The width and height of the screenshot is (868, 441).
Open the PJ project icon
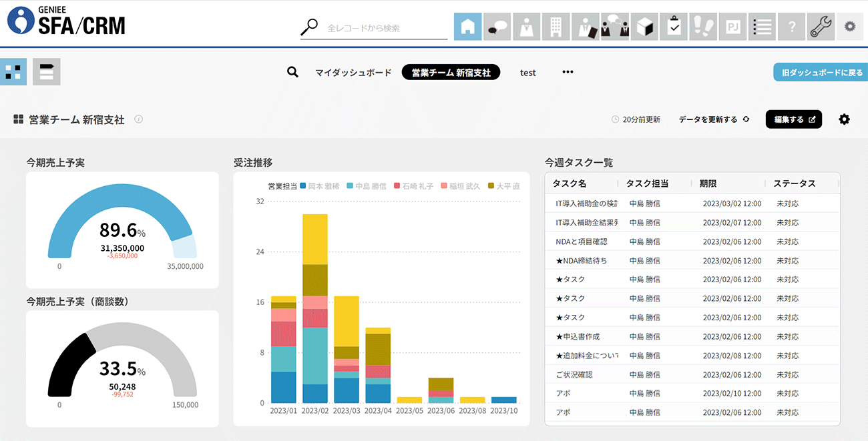click(x=732, y=26)
